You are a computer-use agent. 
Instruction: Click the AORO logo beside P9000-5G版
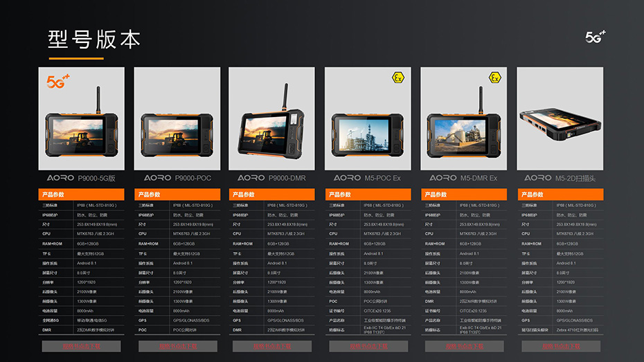(60, 178)
